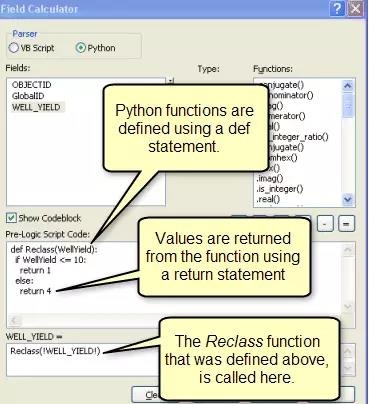Screen dimensions: 369x404
Task: Click the Functions list down arrow
Action: pyautogui.click(x=347, y=199)
